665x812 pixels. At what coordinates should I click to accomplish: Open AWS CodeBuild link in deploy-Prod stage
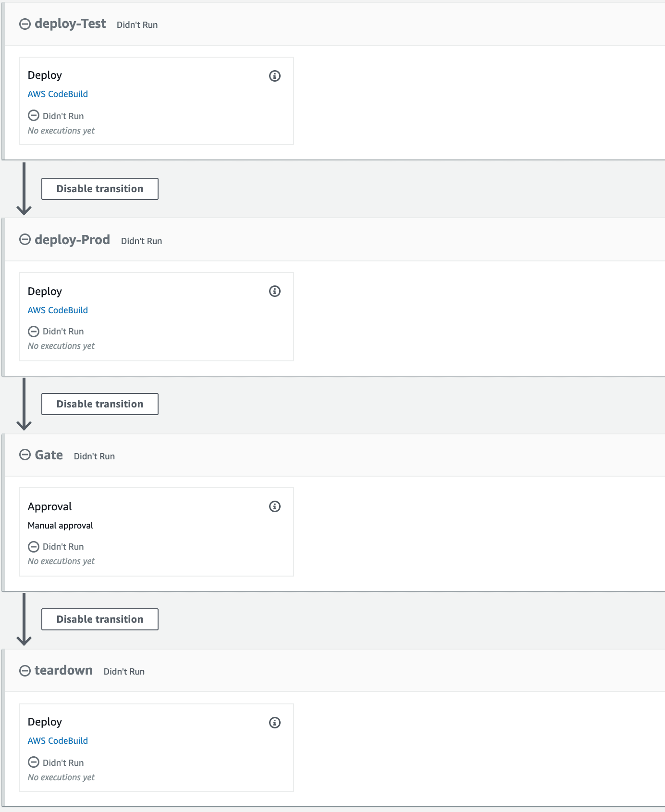(x=58, y=310)
